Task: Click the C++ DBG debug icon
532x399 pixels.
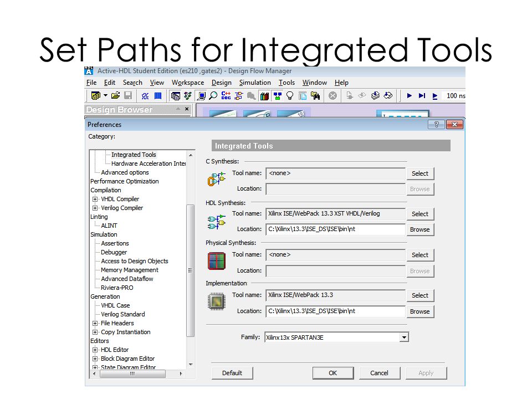Action: 226,96
